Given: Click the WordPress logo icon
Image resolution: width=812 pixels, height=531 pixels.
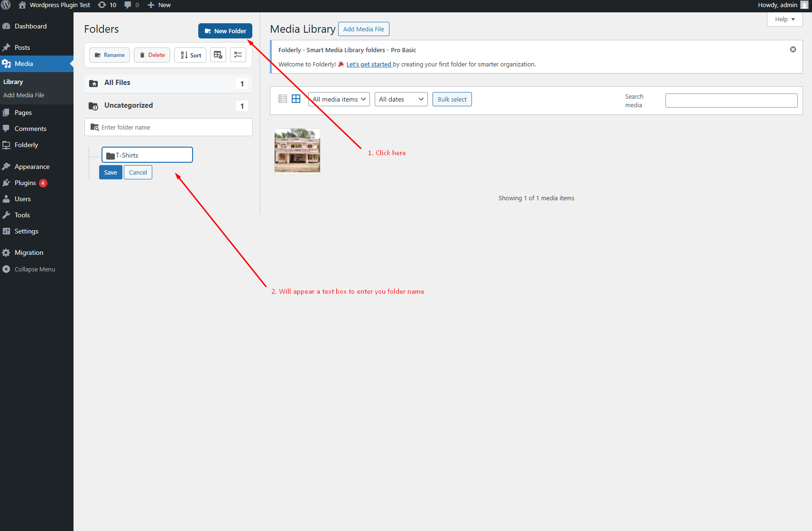Looking at the screenshot, I should [6, 5].
